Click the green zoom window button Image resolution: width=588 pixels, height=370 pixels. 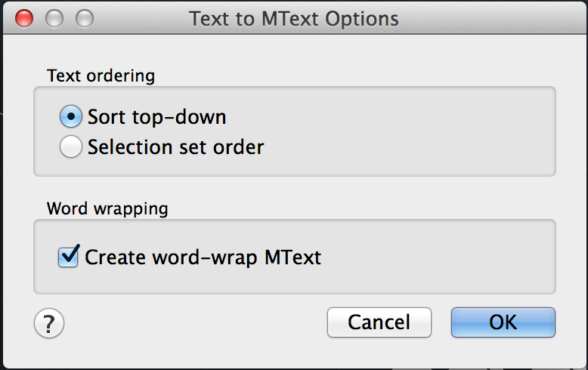[85, 17]
